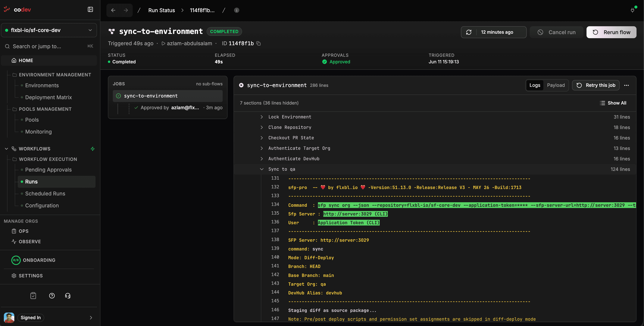Expand the Signed In user chevron
This screenshot has width=644, height=326.
point(91,317)
